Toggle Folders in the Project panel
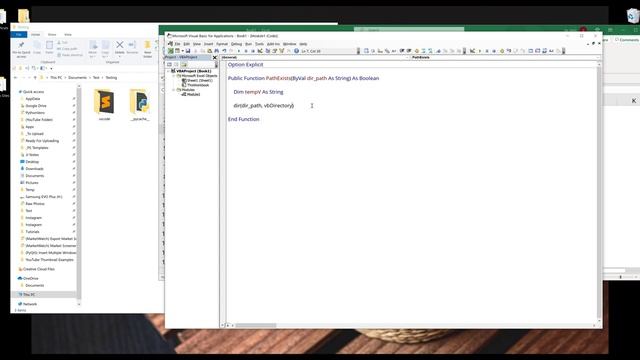The width and height of the screenshot is (640, 360). coord(184,64)
